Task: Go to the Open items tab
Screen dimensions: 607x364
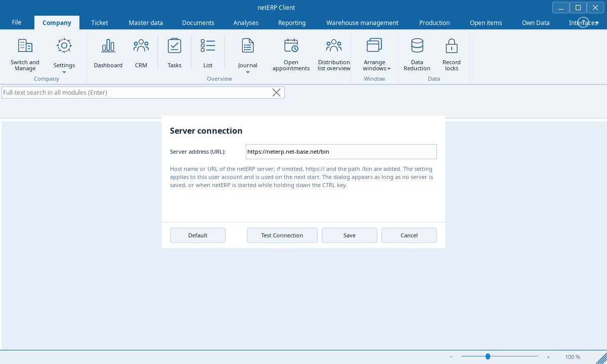Action: click(x=486, y=23)
